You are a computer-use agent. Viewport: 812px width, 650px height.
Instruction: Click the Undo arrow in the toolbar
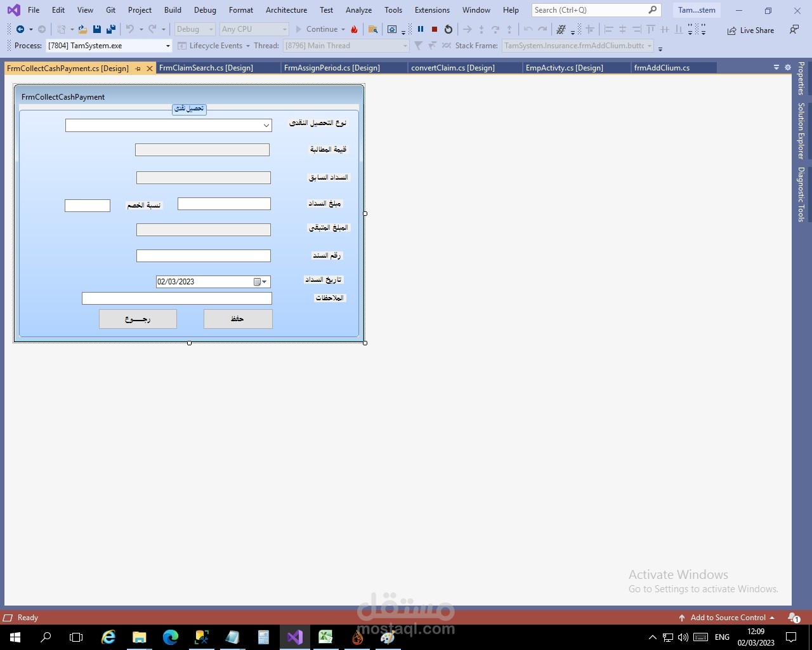(x=130, y=29)
